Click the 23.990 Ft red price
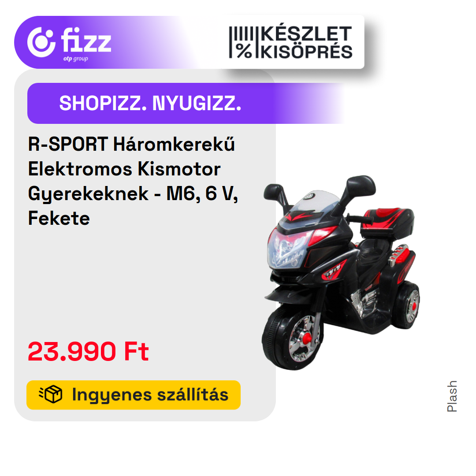Image resolution: width=476 pixels, height=476 pixels. coord(88,352)
